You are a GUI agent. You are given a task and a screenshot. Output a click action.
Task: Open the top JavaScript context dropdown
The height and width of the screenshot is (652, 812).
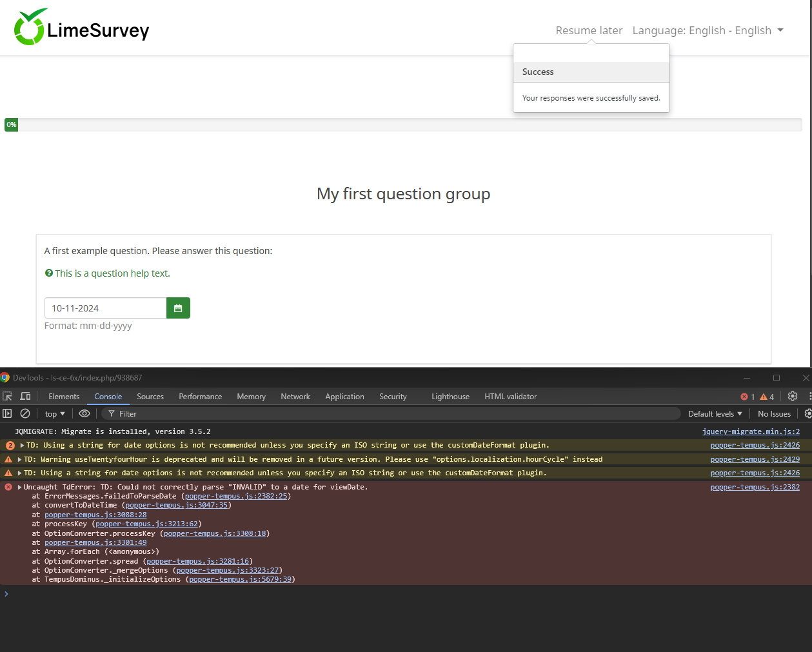(x=55, y=414)
